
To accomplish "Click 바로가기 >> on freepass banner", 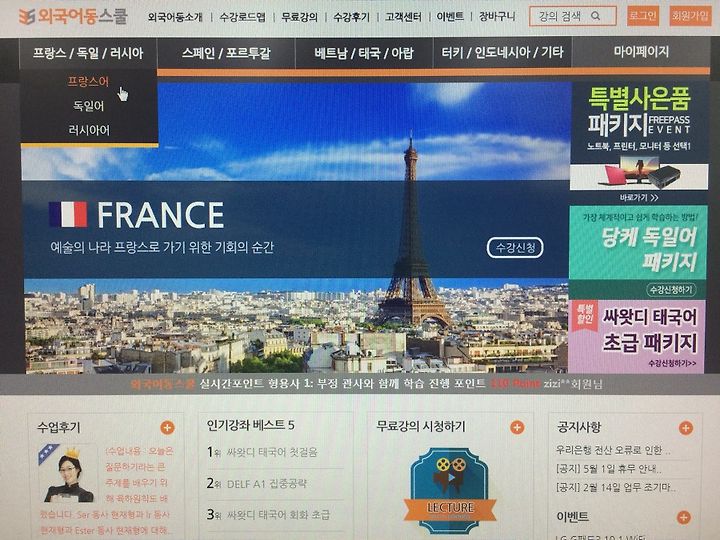I will click(639, 198).
